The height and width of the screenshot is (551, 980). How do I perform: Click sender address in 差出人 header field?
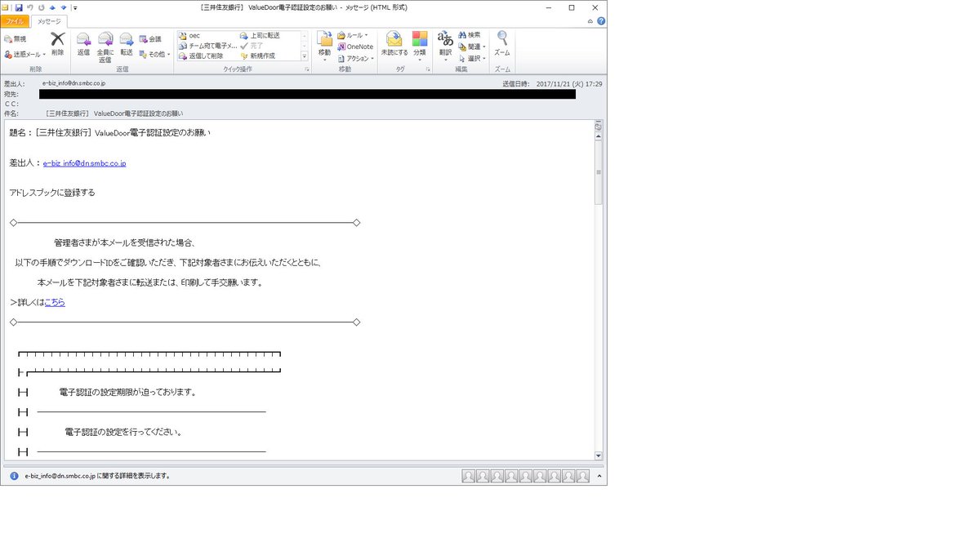[x=73, y=83]
